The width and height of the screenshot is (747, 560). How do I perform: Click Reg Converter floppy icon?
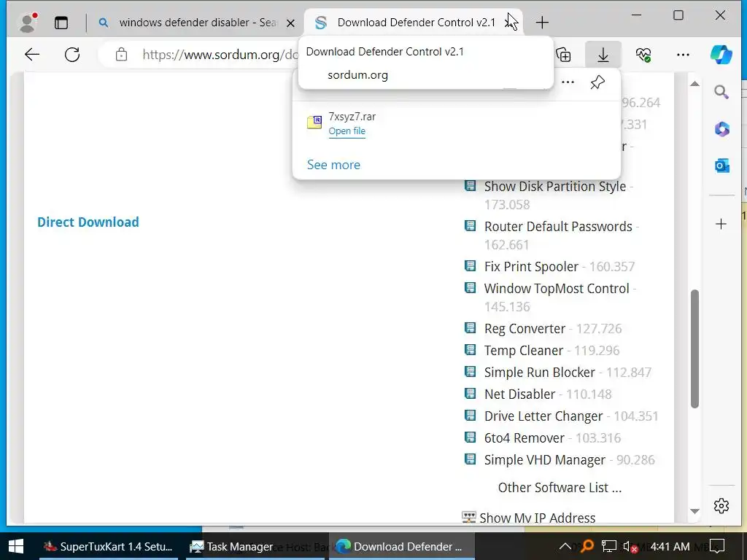(x=471, y=327)
